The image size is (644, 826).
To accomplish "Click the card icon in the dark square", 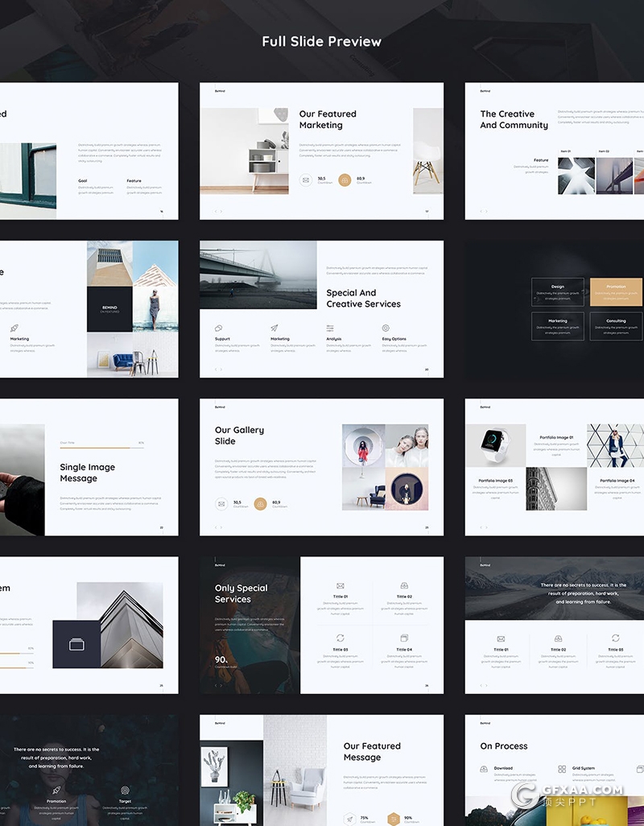I will point(76,644).
